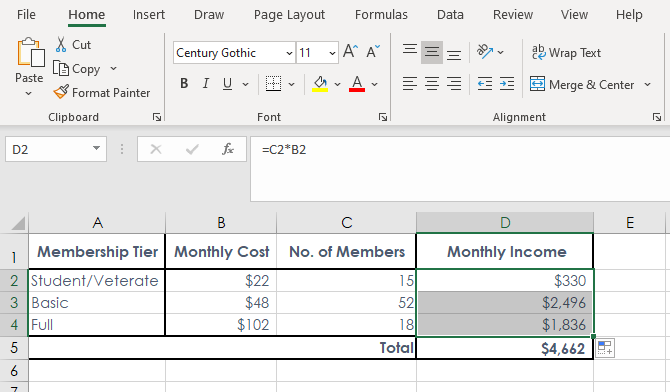Confirm formula entry with checkmark icon
Viewport: 670px width, 392px height.
[192, 149]
